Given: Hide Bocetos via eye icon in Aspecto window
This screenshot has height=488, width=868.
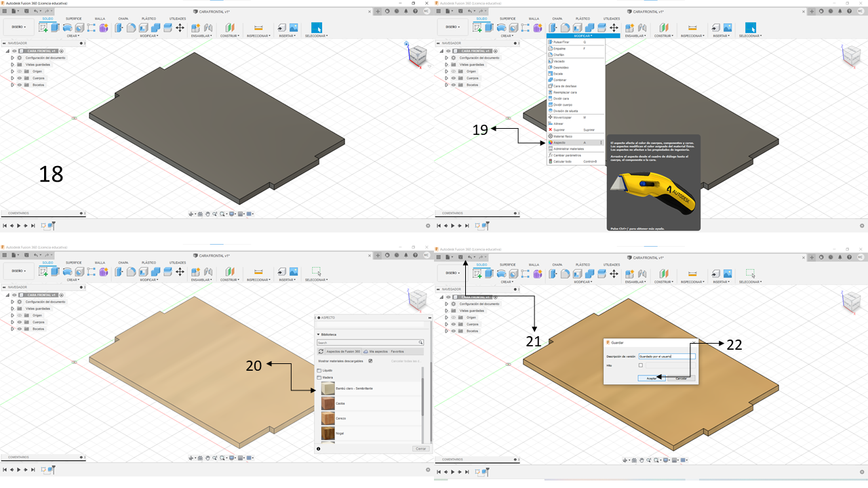Looking at the screenshot, I should pyautogui.click(x=19, y=329).
